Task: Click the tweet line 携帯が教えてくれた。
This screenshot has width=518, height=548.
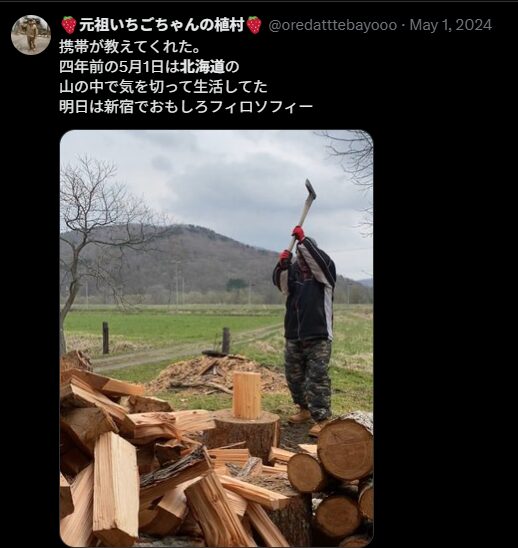Action: (x=130, y=47)
